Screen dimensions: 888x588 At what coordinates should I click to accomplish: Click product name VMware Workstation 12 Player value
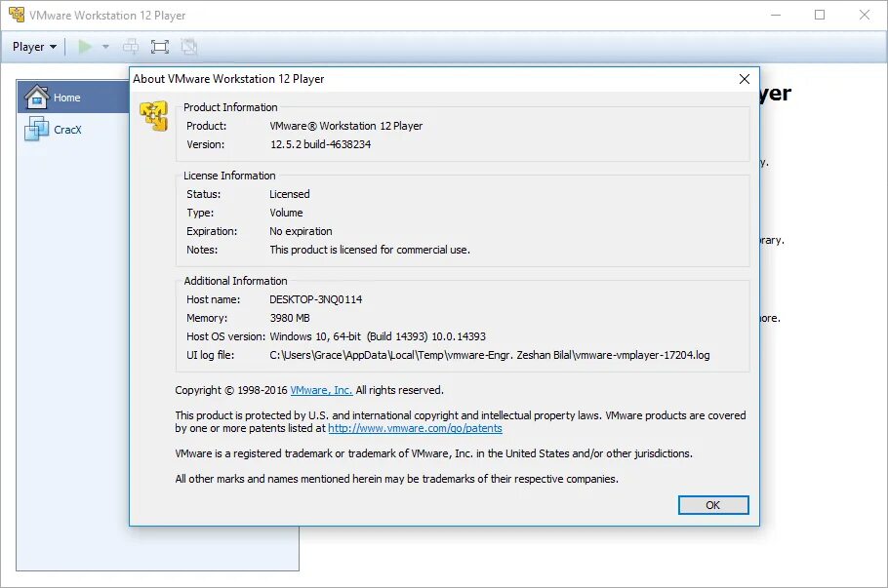pos(346,126)
